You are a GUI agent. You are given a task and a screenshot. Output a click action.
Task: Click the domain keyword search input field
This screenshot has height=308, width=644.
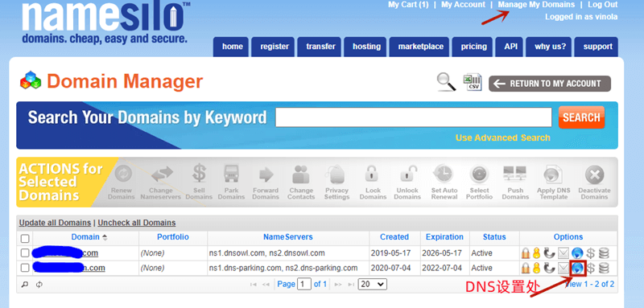(x=414, y=117)
